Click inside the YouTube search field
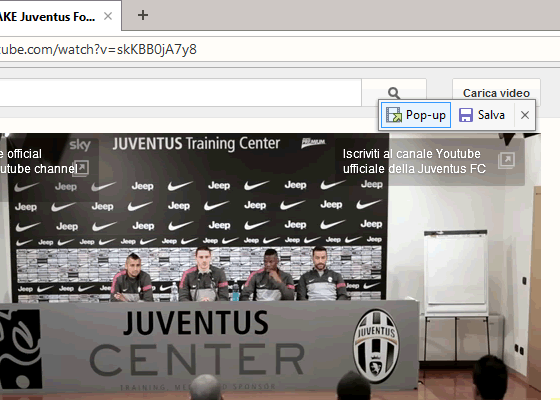The width and height of the screenshot is (560, 400). tap(180, 93)
